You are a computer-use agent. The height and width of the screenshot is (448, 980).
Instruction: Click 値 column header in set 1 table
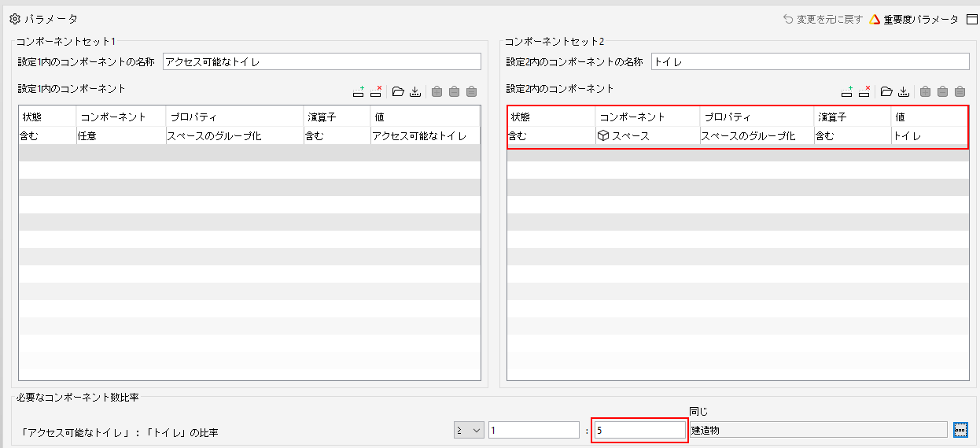[x=425, y=117]
